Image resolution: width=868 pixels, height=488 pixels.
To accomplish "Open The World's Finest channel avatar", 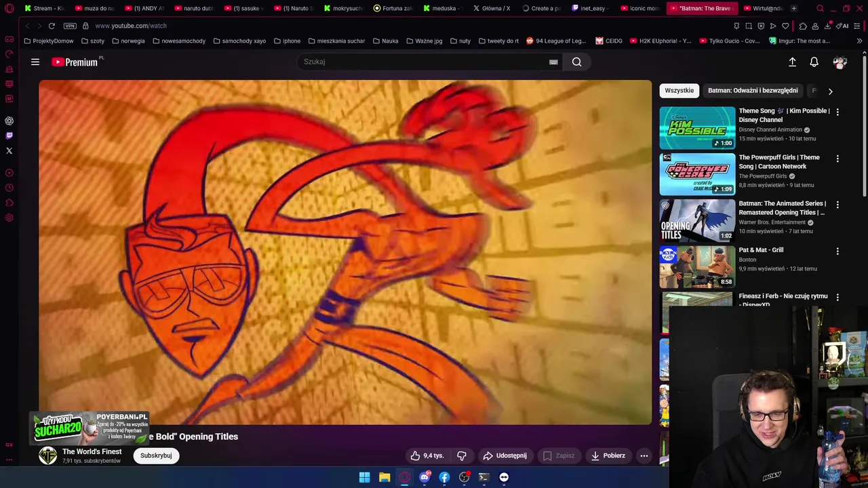I will pyautogui.click(x=47, y=455).
